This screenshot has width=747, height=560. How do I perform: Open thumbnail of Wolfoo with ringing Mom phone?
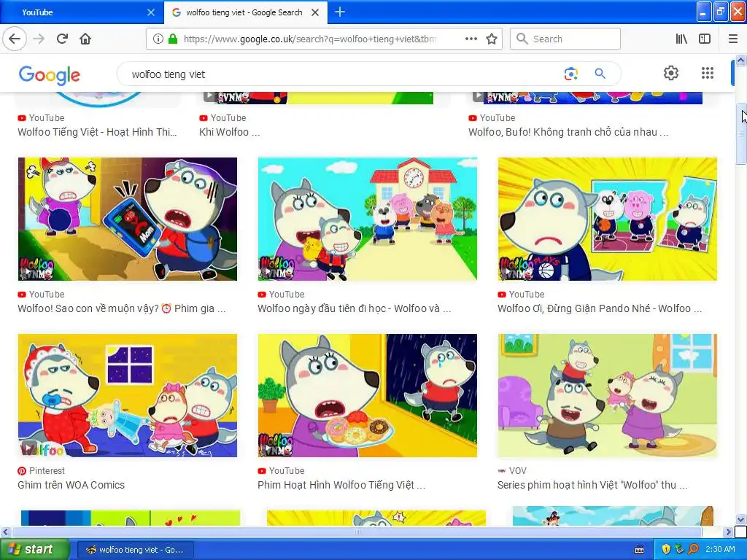pos(128,219)
